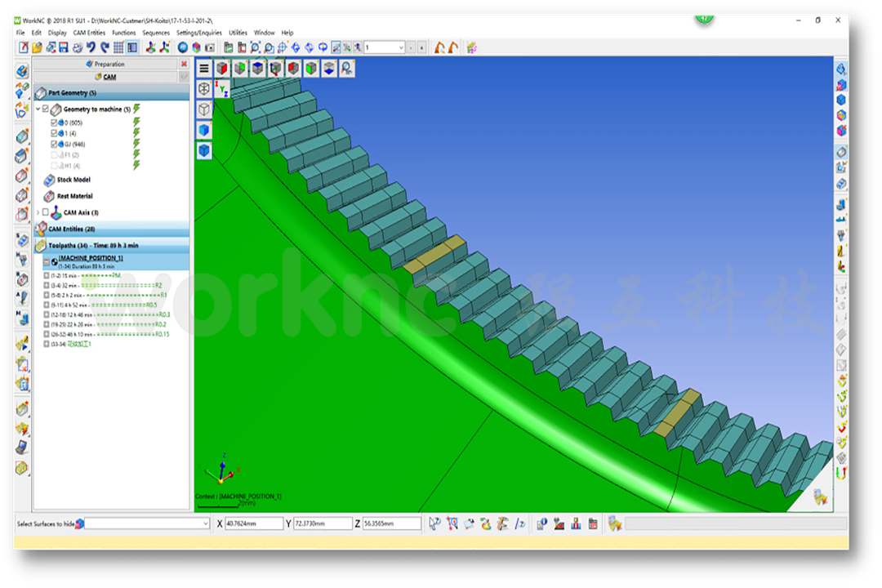The image size is (882, 588).
Task: Click the camera snapshot icon
Action: [209, 48]
